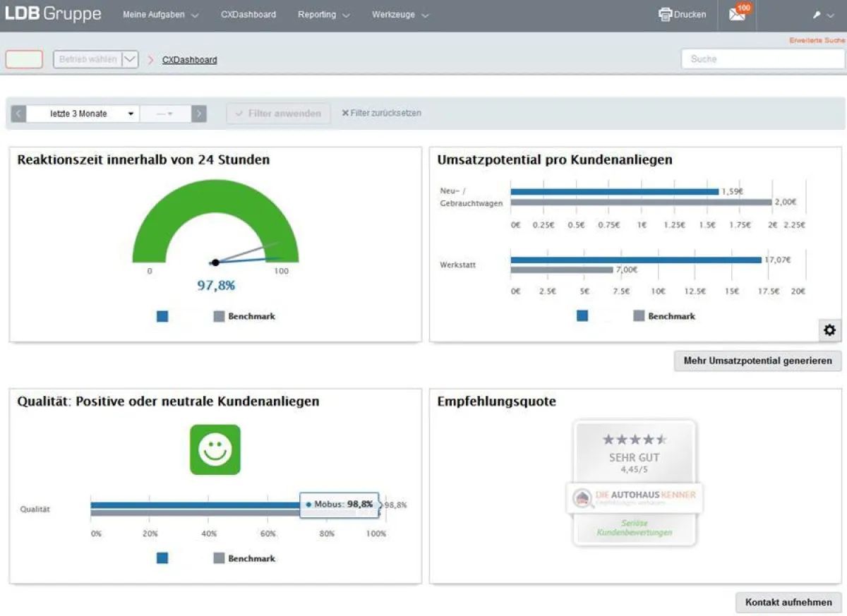Go to next time period arrow
Image resolution: width=847 pixels, height=616 pixels.
coord(199,114)
